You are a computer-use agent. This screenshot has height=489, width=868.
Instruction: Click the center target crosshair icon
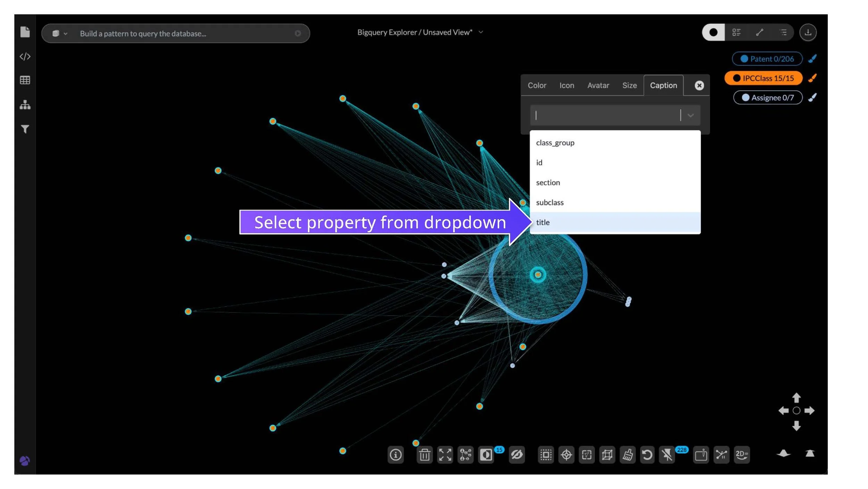click(x=566, y=455)
